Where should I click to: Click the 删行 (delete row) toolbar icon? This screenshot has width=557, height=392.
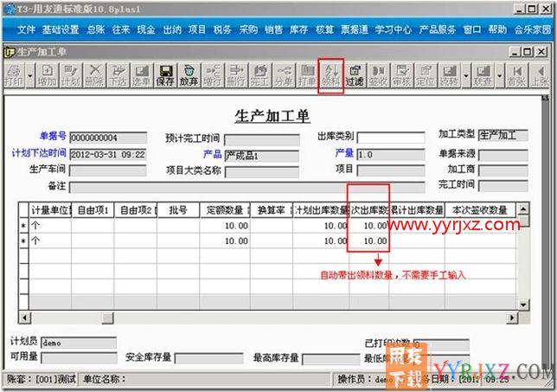pyautogui.click(x=236, y=75)
